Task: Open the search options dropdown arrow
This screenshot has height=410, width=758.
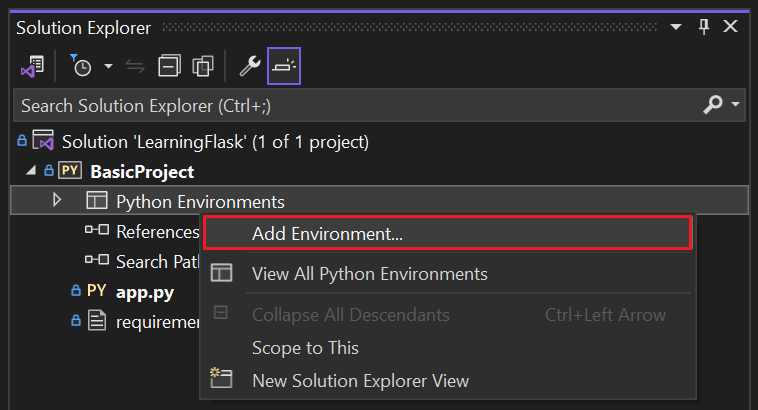Action: 735,104
